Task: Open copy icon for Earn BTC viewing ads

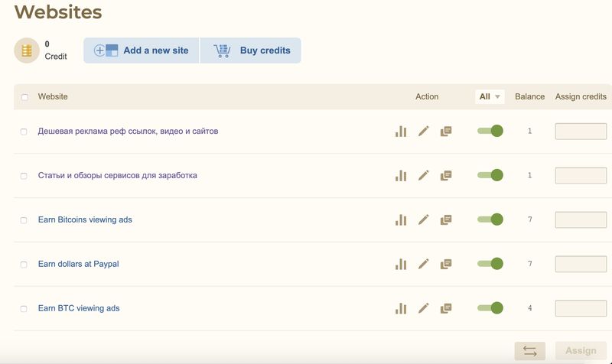Action: pos(446,309)
